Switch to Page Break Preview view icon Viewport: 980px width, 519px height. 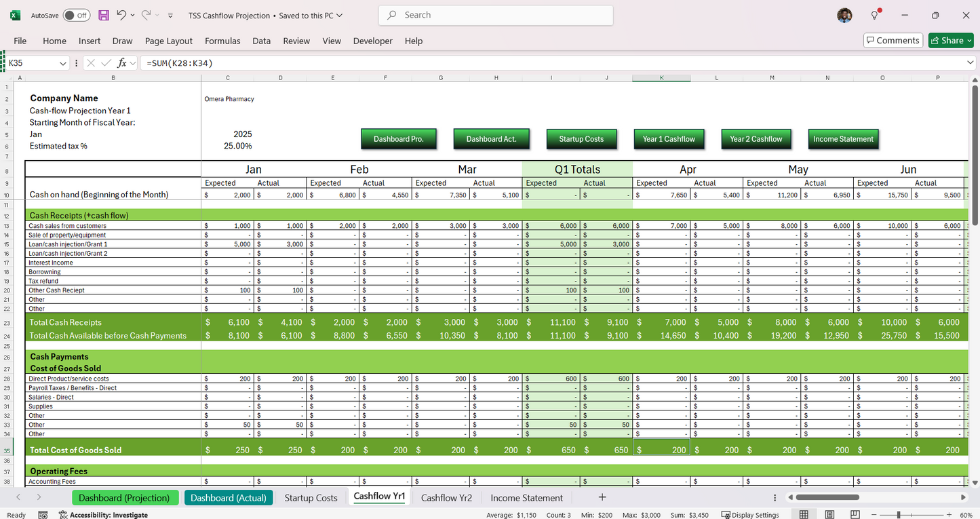(x=855, y=515)
